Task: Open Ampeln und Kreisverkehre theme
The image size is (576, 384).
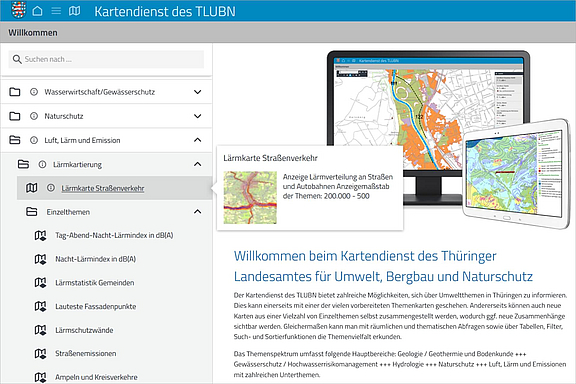Action: pyautogui.click(x=96, y=377)
